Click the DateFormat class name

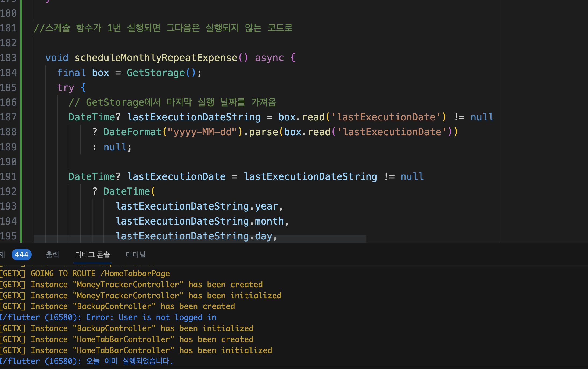point(132,132)
